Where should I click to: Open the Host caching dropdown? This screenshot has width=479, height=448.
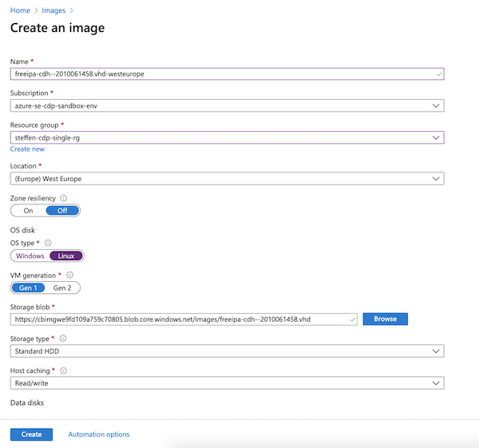tap(227, 383)
